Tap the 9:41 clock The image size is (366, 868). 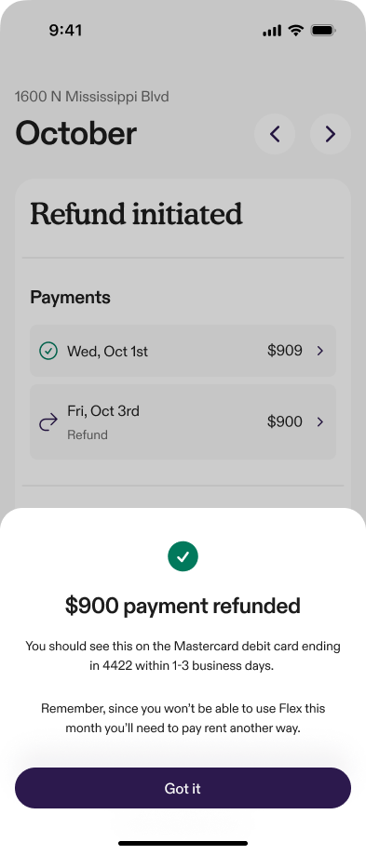pyautogui.click(x=65, y=31)
